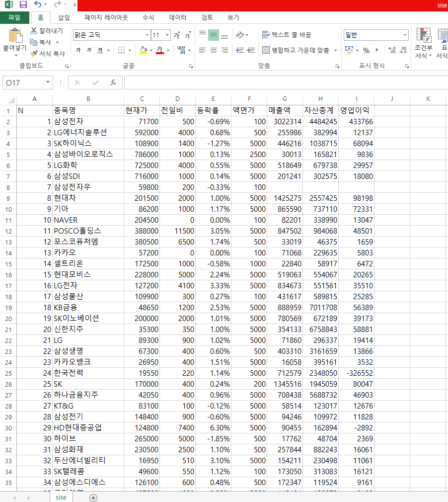Click the increase indent icon
This screenshot has width=448, height=502.
point(251,50)
